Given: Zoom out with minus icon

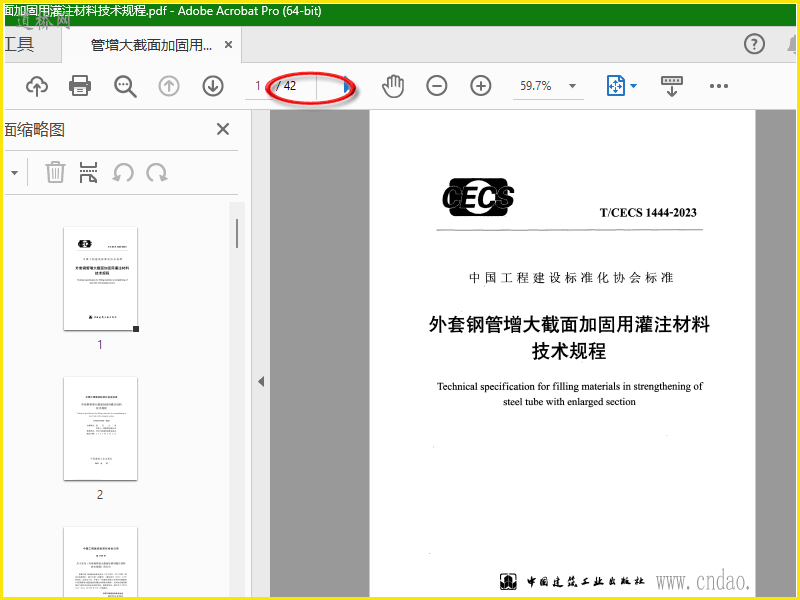Looking at the screenshot, I should tap(437, 86).
